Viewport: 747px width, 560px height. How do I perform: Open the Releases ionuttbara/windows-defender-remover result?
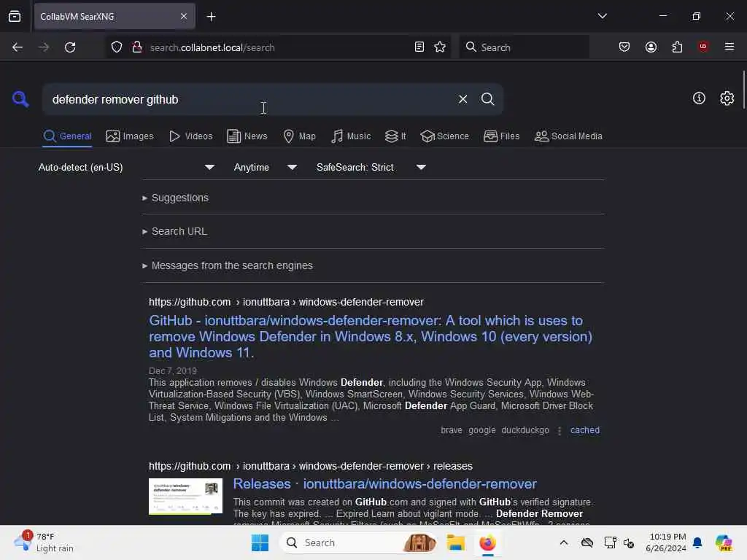384,484
